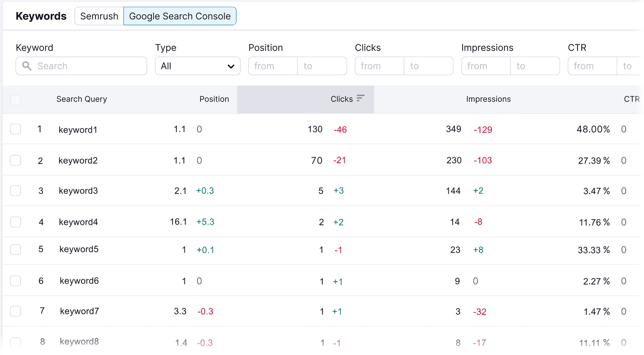This screenshot has height=355, width=644.
Task: Select the keyword7 row checkbox
Action: tap(16, 311)
